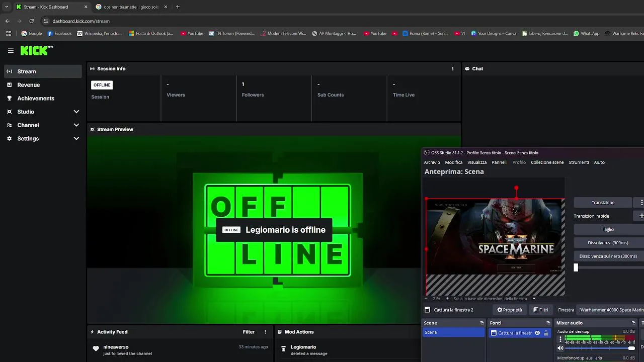Go back in the browser
This screenshot has width=644, height=362.
7,21
